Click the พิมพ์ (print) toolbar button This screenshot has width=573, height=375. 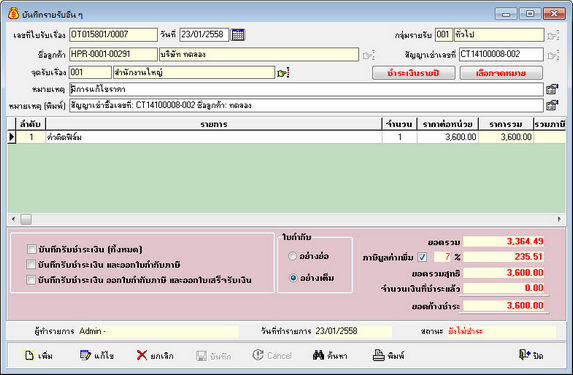coord(388,355)
